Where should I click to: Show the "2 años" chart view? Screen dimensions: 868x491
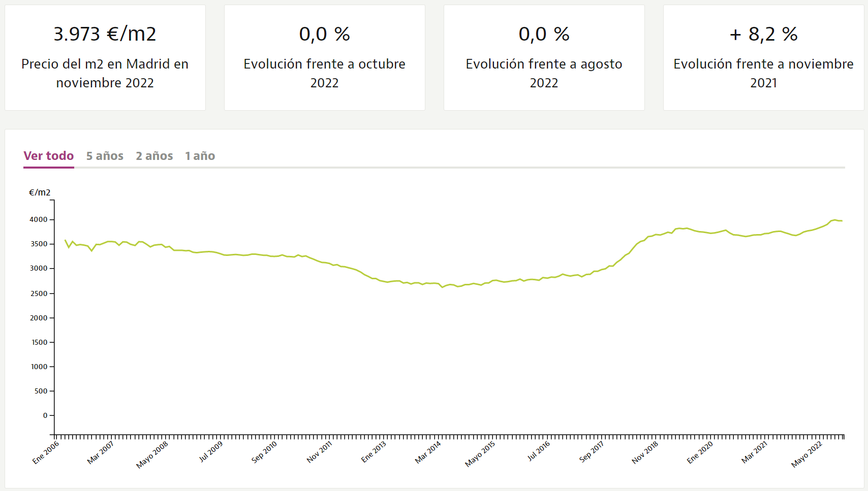(x=154, y=156)
